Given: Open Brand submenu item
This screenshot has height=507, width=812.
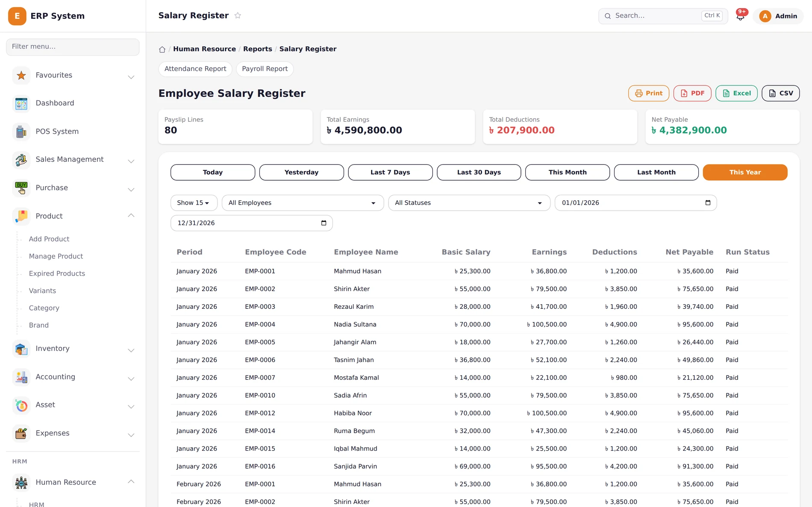Looking at the screenshot, I should [x=39, y=325].
